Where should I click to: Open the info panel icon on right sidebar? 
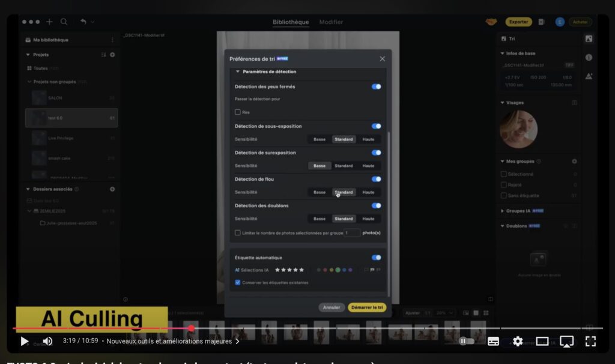[x=589, y=57]
